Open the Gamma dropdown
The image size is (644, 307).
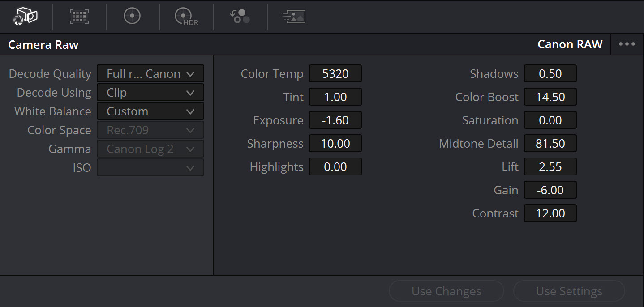point(150,149)
